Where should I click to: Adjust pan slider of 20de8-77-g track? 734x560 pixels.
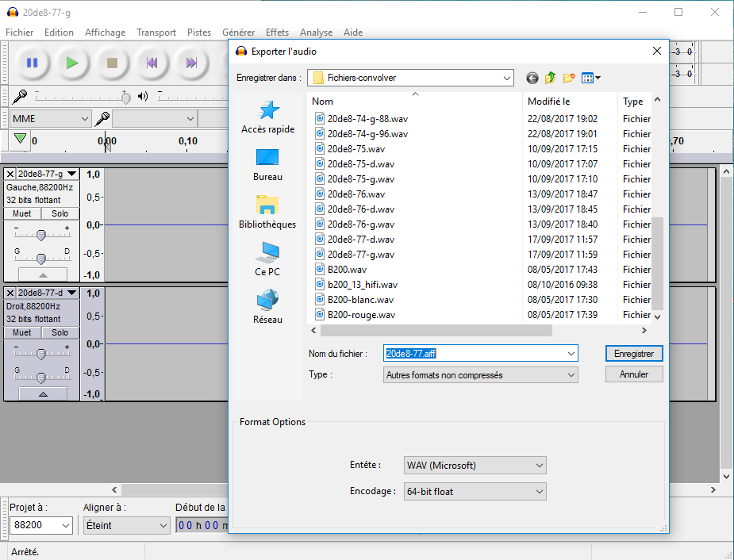[x=41, y=259]
